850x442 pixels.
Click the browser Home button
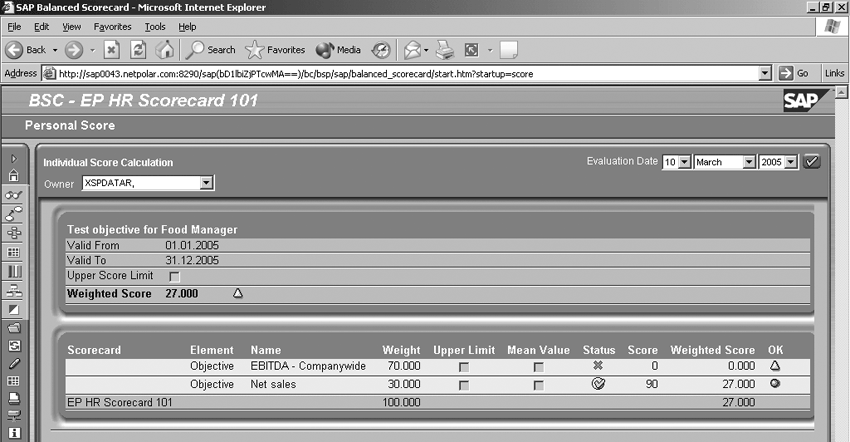point(165,50)
